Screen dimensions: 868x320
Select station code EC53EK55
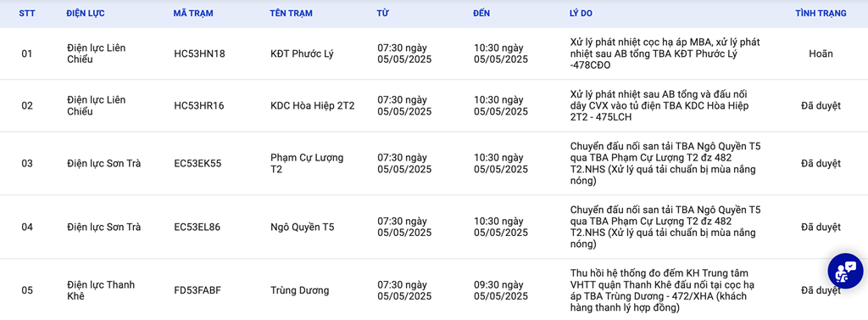coord(198,164)
